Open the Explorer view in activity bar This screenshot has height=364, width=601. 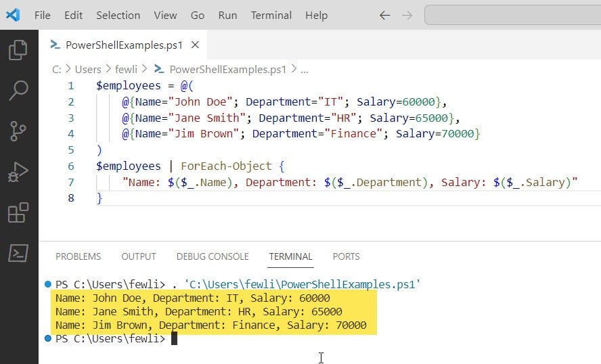(x=18, y=50)
